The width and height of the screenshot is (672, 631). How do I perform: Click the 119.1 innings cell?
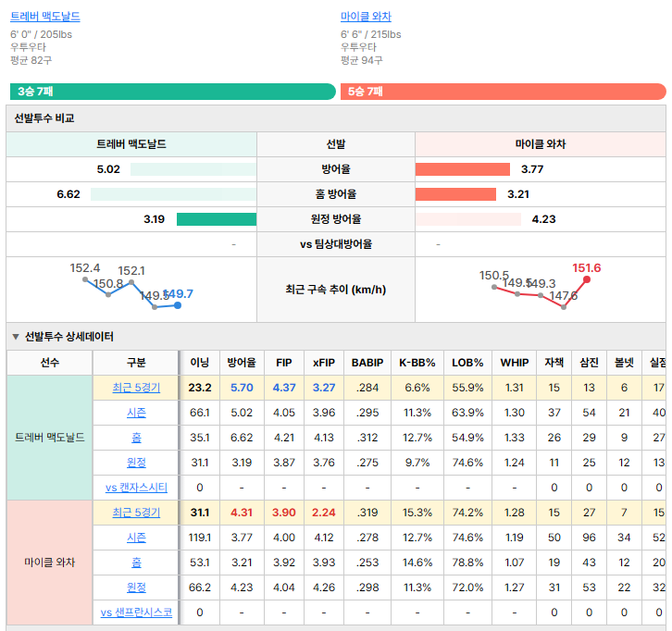coord(200,538)
